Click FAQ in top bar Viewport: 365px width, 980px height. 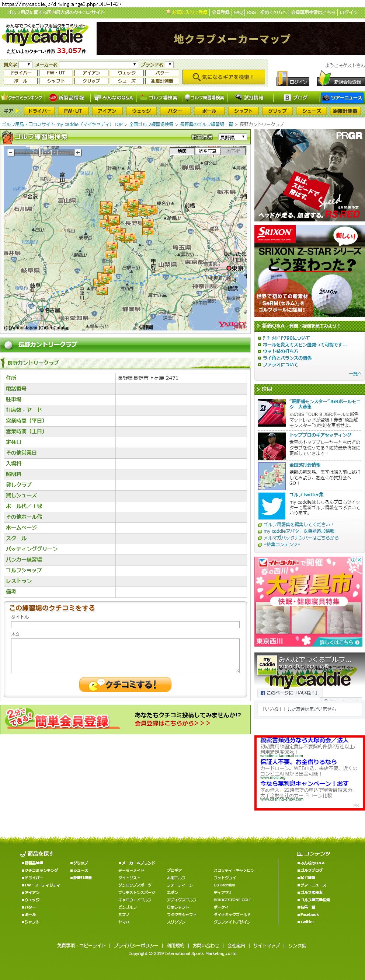pyautogui.click(x=238, y=12)
